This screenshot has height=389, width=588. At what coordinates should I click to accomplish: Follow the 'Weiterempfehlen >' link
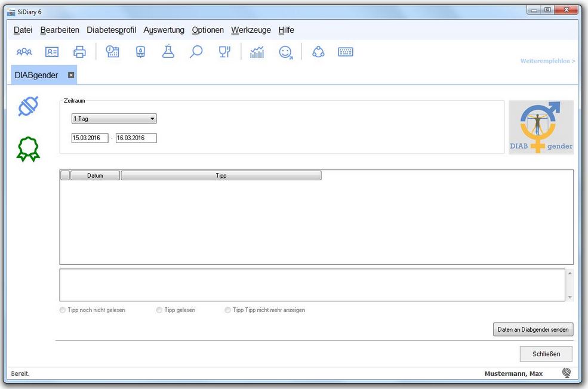coord(547,61)
